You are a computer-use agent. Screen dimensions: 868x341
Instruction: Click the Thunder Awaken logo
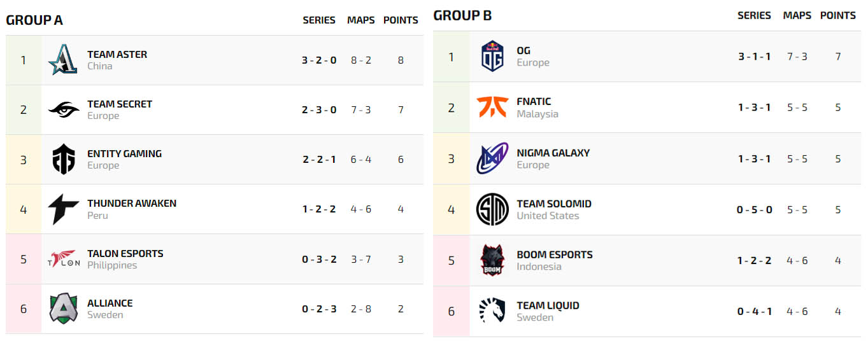(64, 209)
